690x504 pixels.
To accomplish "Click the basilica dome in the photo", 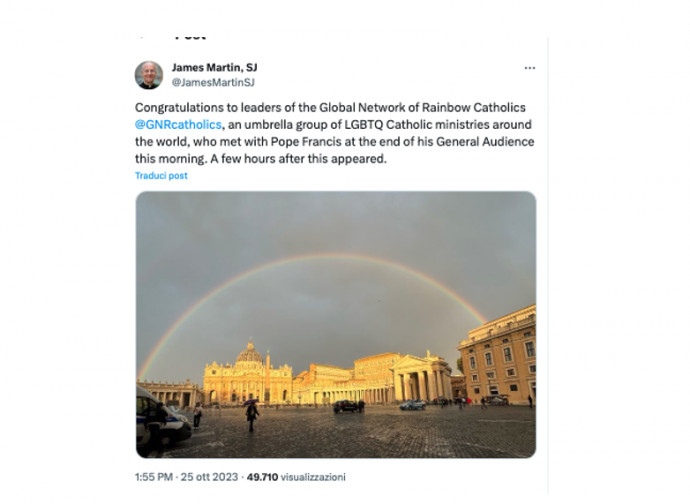I will pyautogui.click(x=250, y=353).
